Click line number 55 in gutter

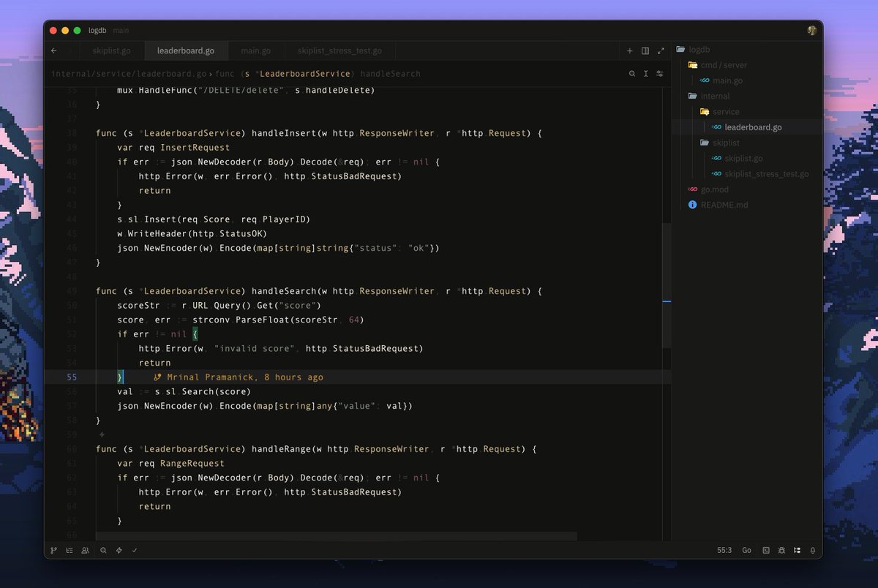tap(72, 377)
